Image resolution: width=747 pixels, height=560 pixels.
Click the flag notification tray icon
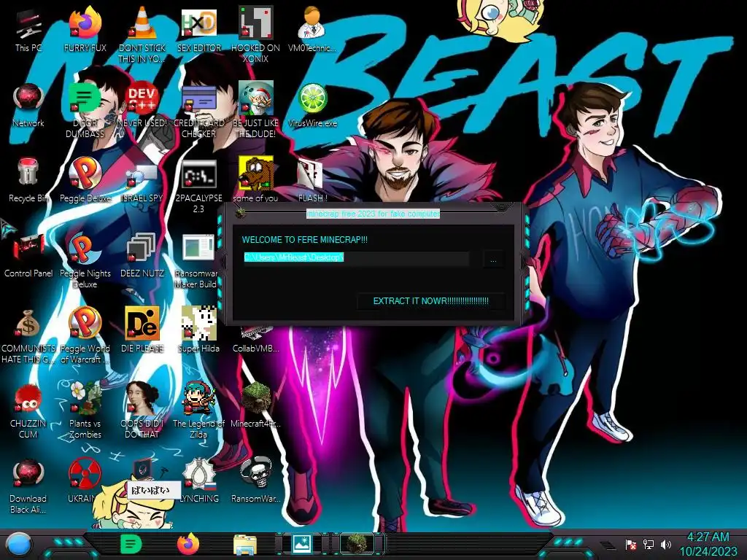point(631,544)
